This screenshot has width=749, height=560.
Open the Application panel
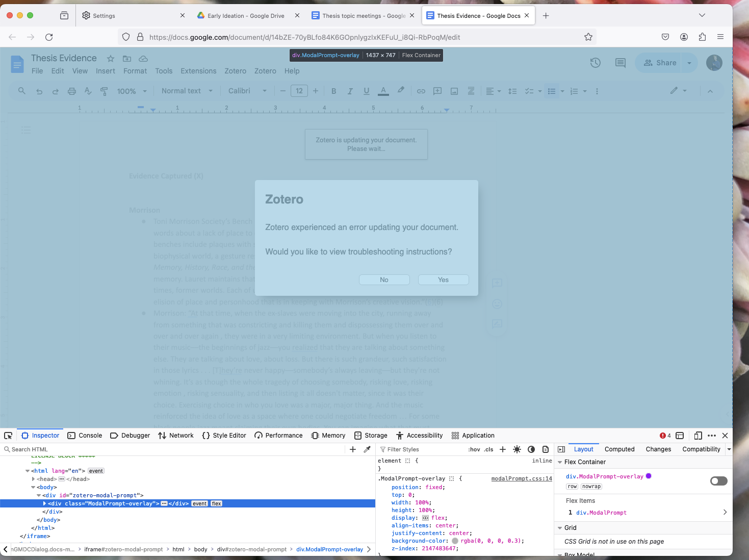473,436
